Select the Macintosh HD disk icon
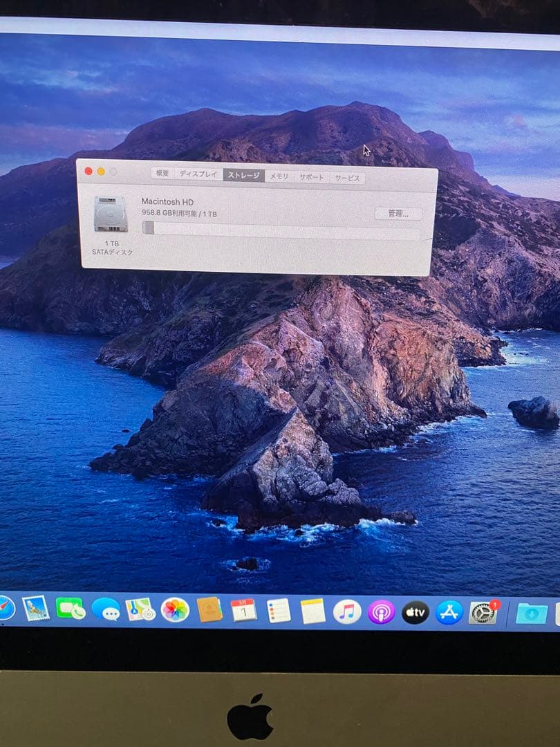 coord(111,214)
